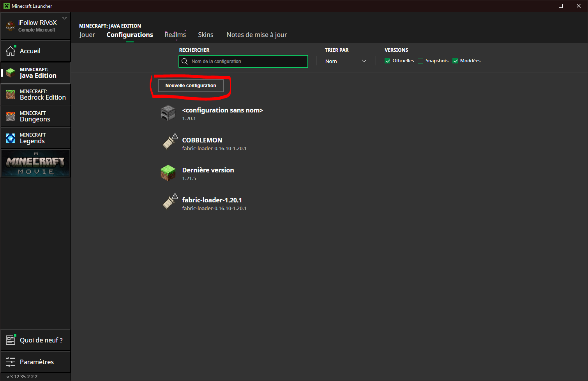
Task: Select the COBBLEMON configuration
Action: pyautogui.click(x=330, y=144)
